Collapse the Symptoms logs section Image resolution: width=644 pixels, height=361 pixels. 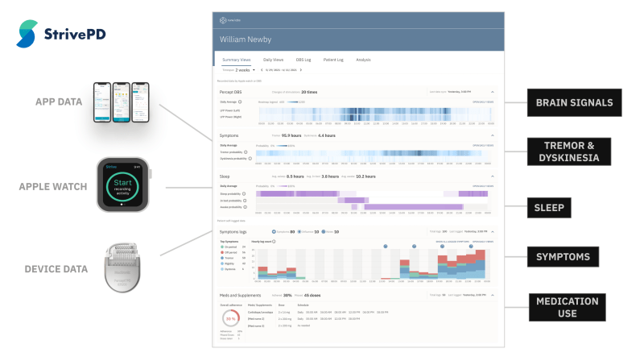click(493, 232)
